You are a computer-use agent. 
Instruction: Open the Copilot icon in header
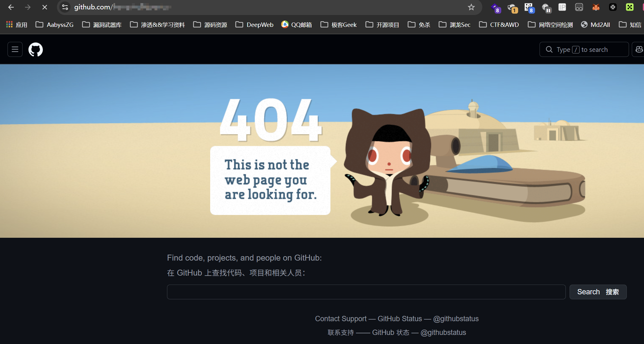[x=638, y=49]
